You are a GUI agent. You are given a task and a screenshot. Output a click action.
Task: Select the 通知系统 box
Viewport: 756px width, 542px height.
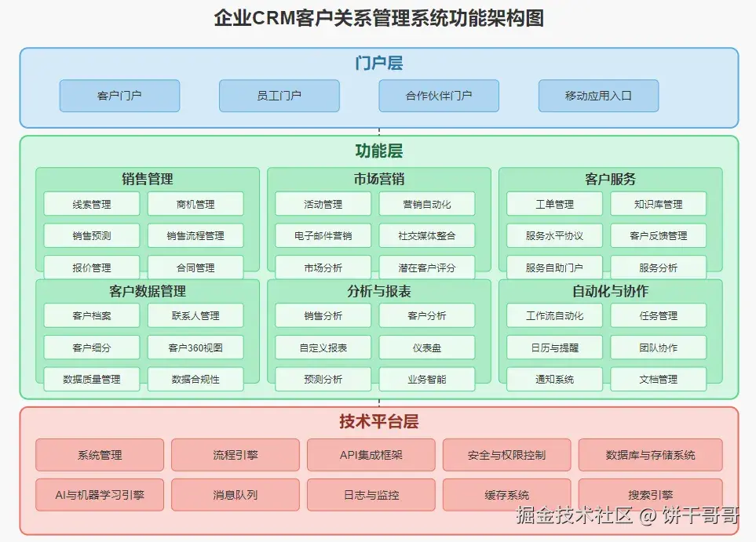[554, 379]
